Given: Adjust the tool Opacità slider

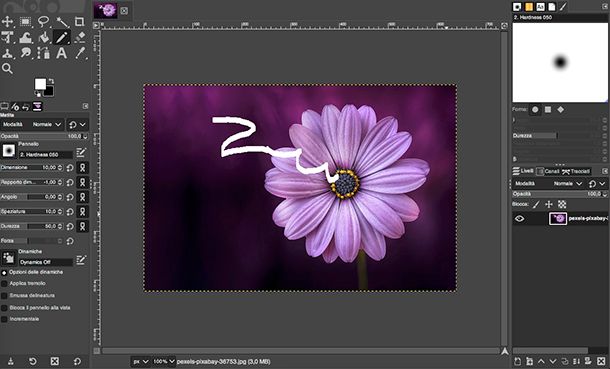Looking at the screenshot, I should click(x=44, y=136).
